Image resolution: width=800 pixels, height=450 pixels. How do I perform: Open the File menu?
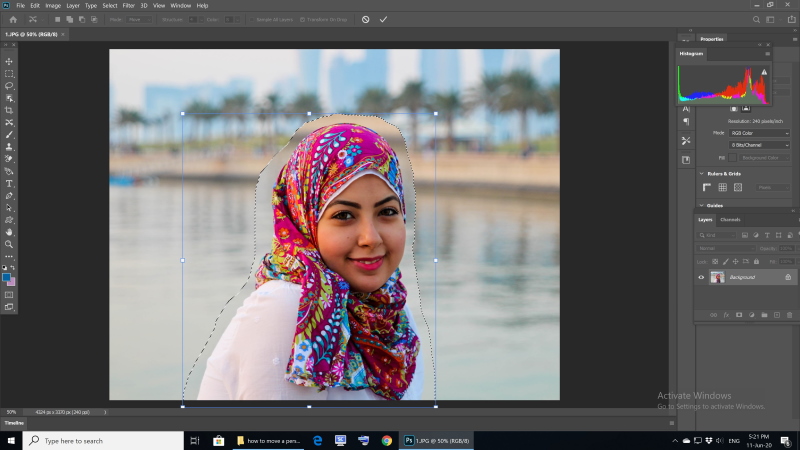tap(20, 6)
